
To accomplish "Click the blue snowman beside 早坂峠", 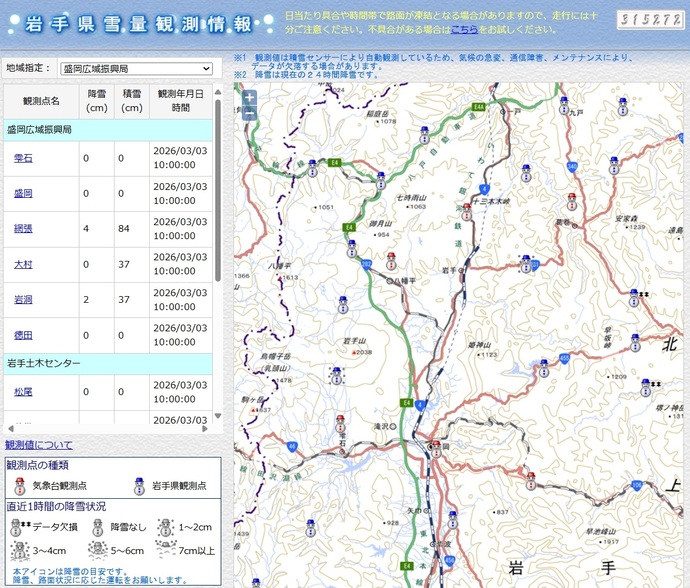I will pos(635,342).
